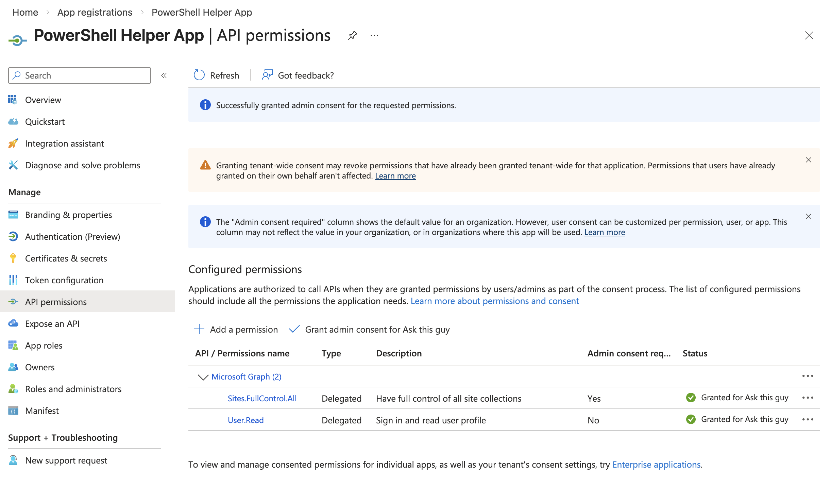
Task: Select the key icon for Certificates & secrets
Action: 13,258
